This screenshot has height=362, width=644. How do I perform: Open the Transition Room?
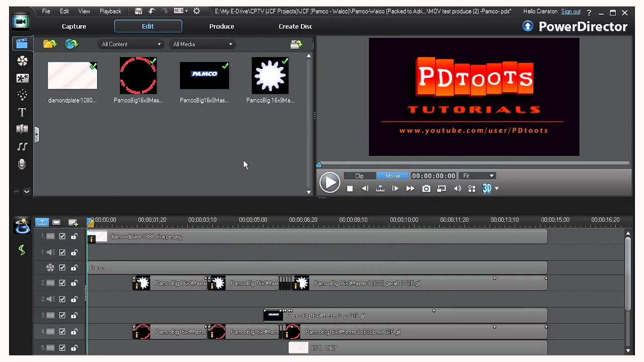point(22,129)
